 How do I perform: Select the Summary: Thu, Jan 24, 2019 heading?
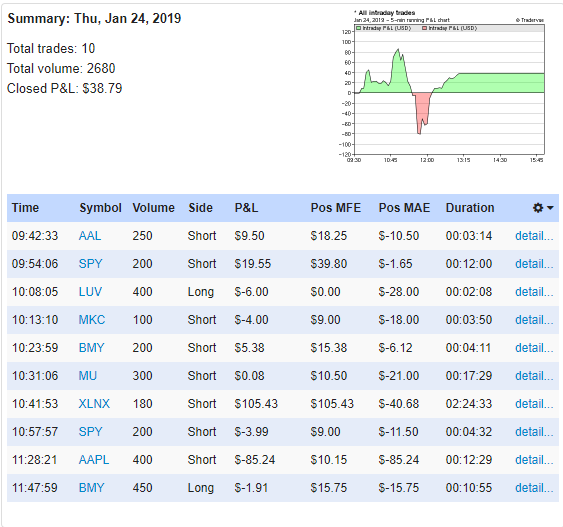[94, 18]
